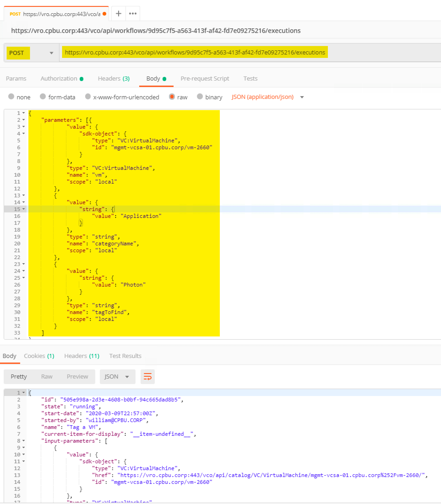Select binary body type radio

(200, 97)
